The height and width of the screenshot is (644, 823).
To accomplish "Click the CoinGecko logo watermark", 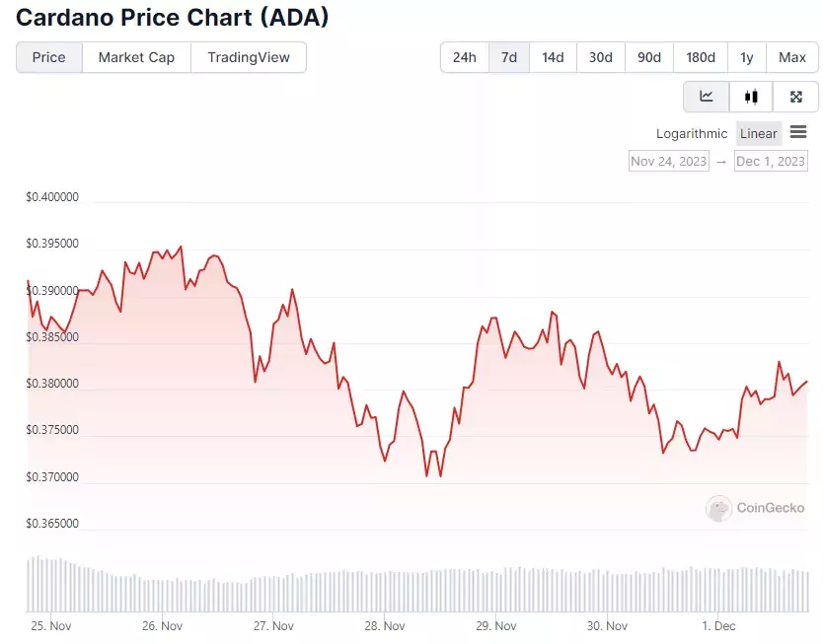I will click(x=755, y=508).
